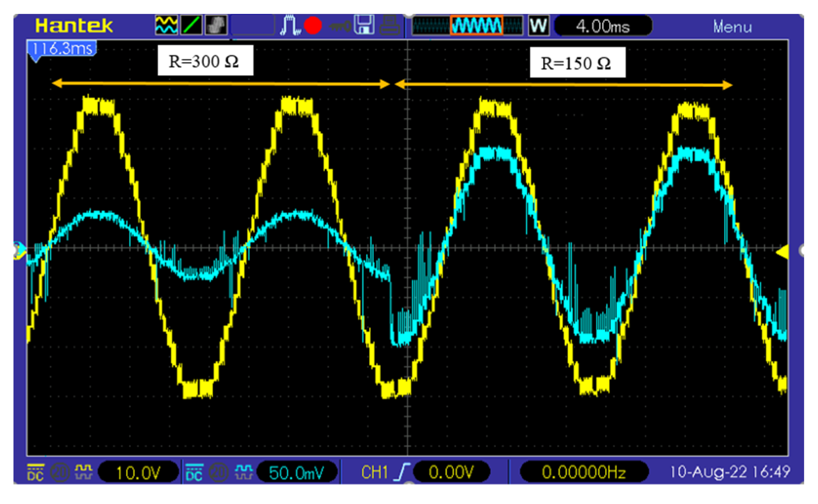Click the CH2 20MHz bandwidth limit icon

point(219,472)
